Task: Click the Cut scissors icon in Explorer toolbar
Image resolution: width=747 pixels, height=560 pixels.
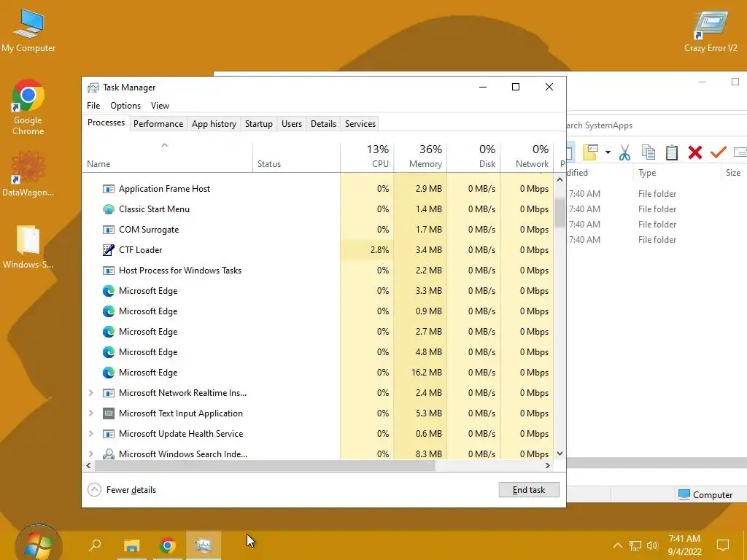Action: click(x=624, y=153)
